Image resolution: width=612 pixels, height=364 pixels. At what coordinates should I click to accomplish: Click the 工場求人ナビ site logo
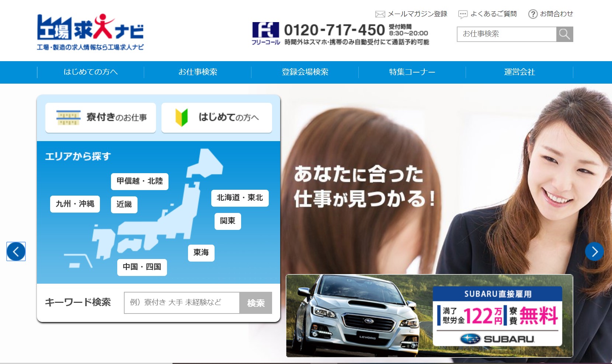coord(90,32)
